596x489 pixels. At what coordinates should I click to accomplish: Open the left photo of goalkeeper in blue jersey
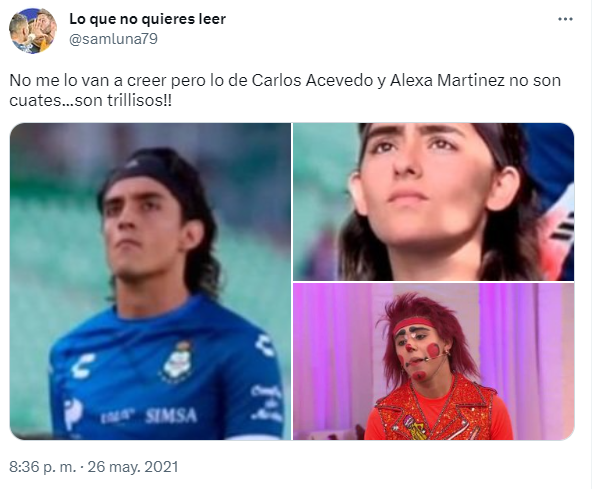click(x=150, y=281)
